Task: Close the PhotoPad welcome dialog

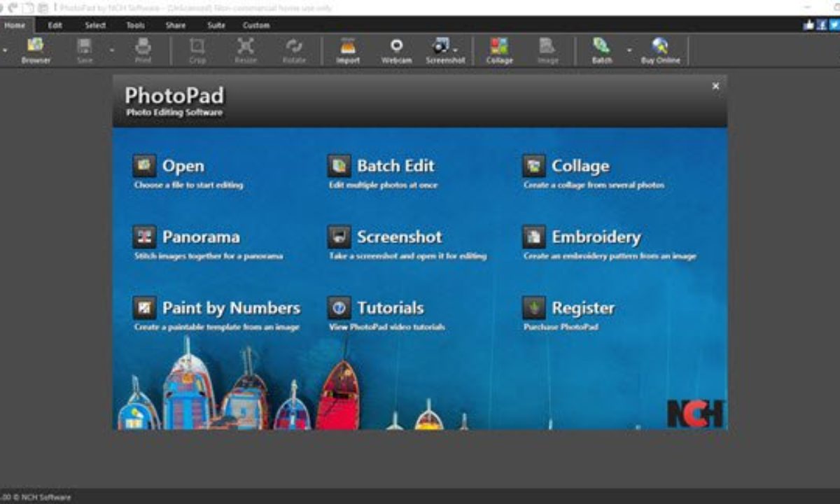Action: point(715,86)
